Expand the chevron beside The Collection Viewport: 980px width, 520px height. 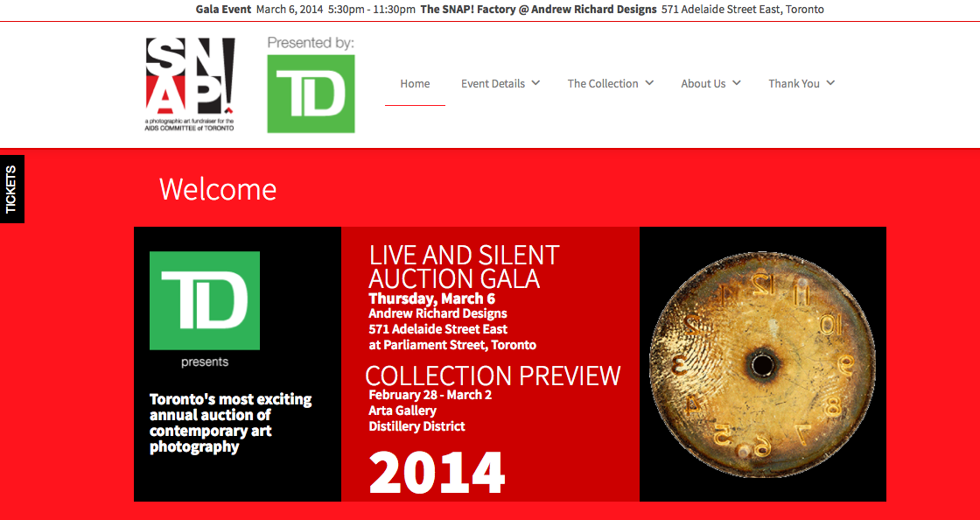[x=649, y=82]
